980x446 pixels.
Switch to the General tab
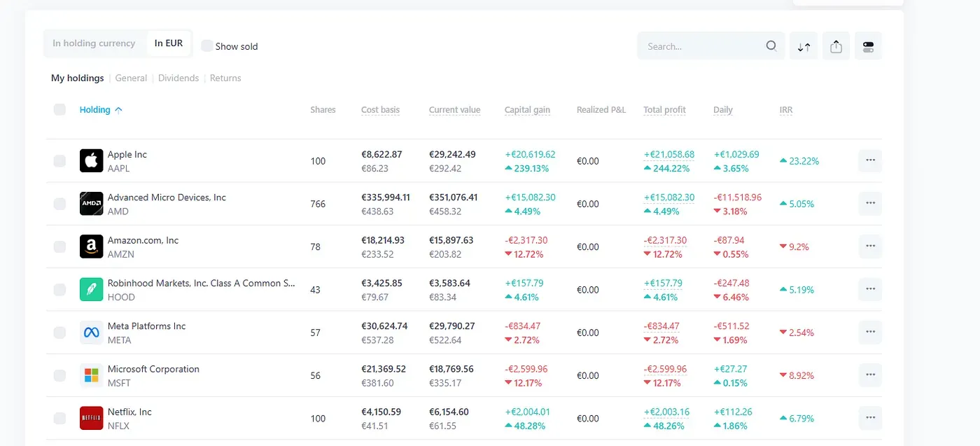click(x=131, y=78)
